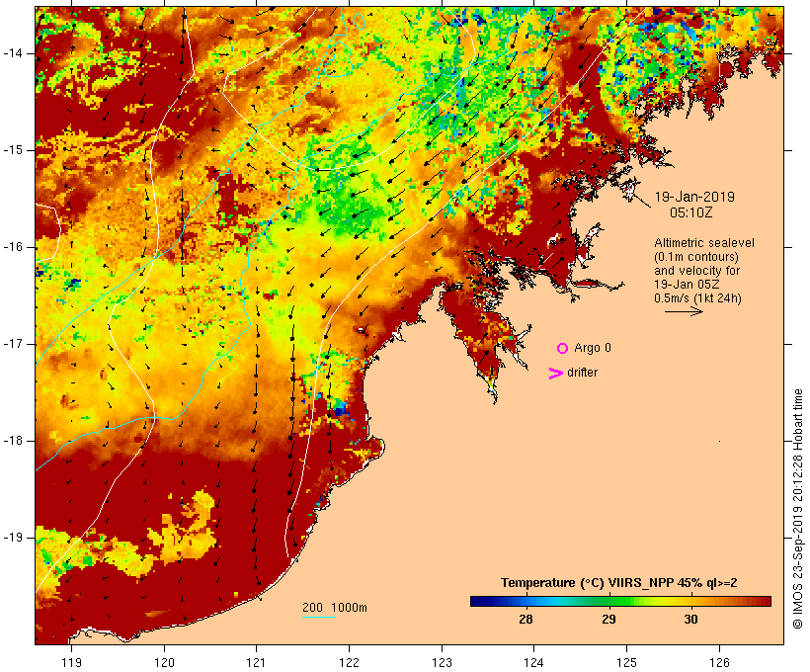Click the 'Temperature (°C) VIIRS_NPP 45% ql>=2' title
The width and height of the screenshot is (810, 672).
(619, 583)
